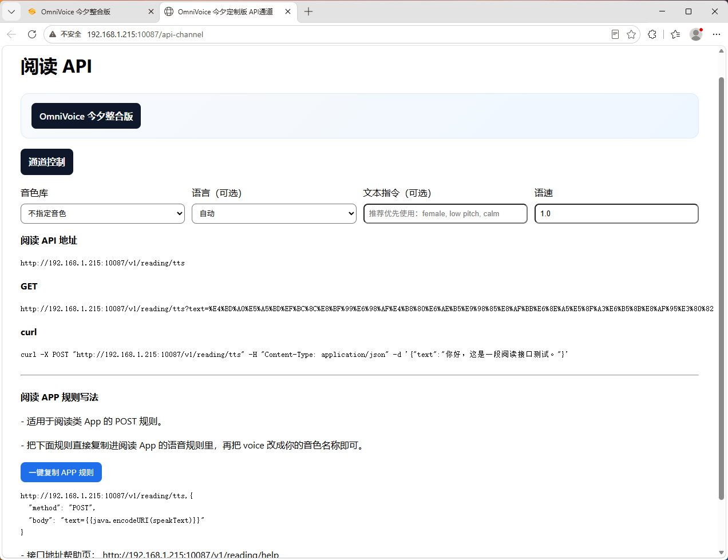The height and width of the screenshot is (560, 728).
Task: Reload the current page
Action: click(32, 34)
